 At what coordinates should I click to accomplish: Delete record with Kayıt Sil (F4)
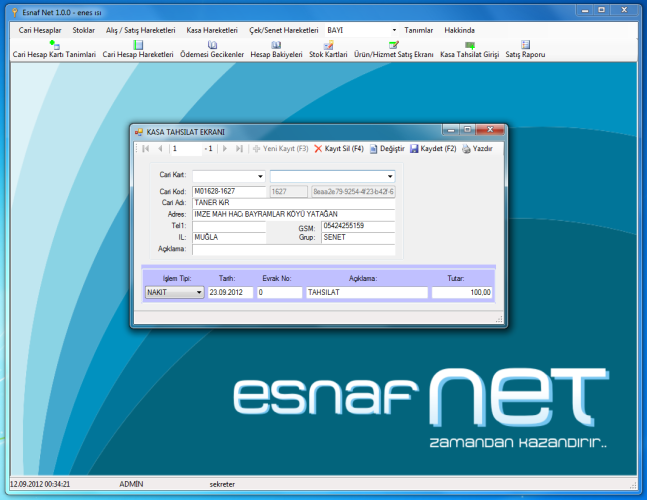pos(339,149)
